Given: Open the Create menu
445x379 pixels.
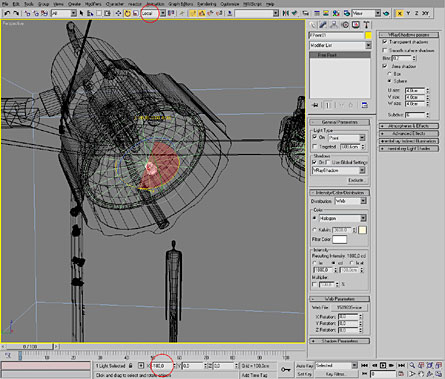Looking at the screenshot, I should (74, 4).
